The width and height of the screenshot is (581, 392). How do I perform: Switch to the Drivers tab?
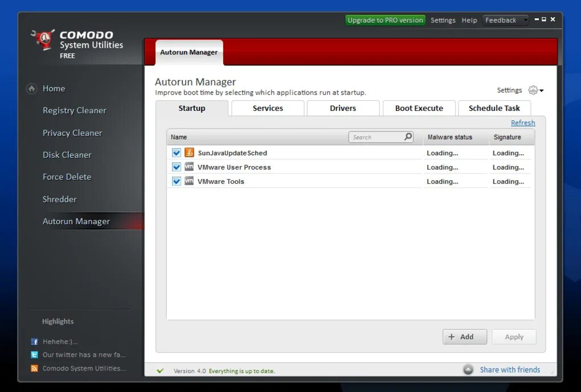(343, 108)
